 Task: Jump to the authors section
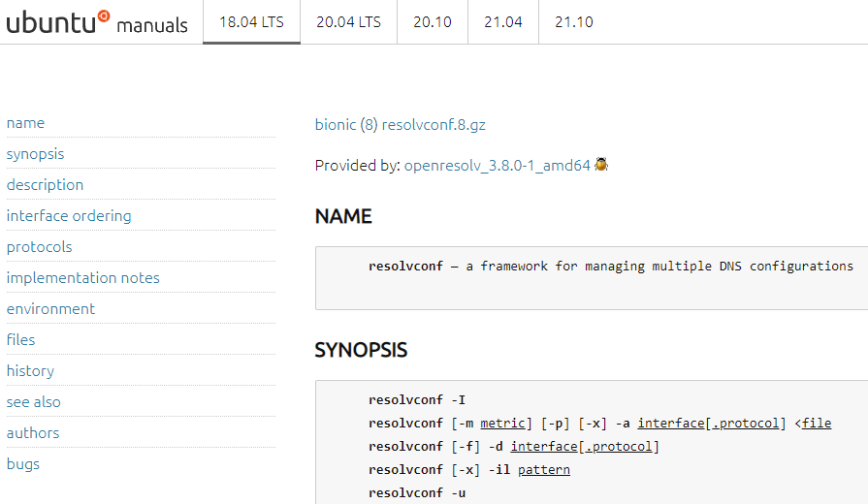coord(33,432)
